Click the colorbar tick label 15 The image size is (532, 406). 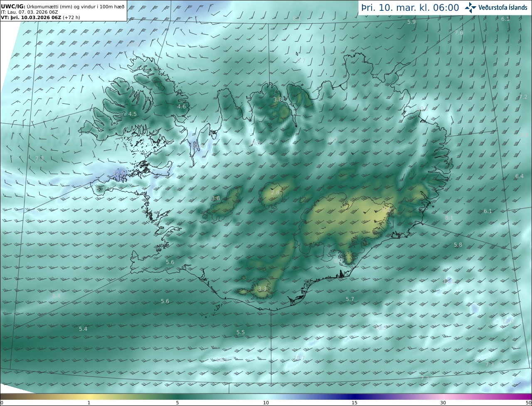pos(355,403)
